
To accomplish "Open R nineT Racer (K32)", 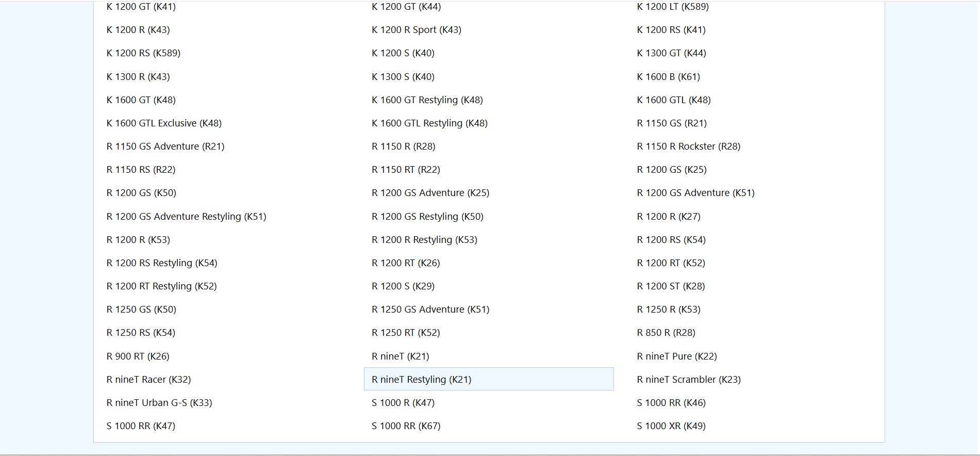I will tap(148, 380).
